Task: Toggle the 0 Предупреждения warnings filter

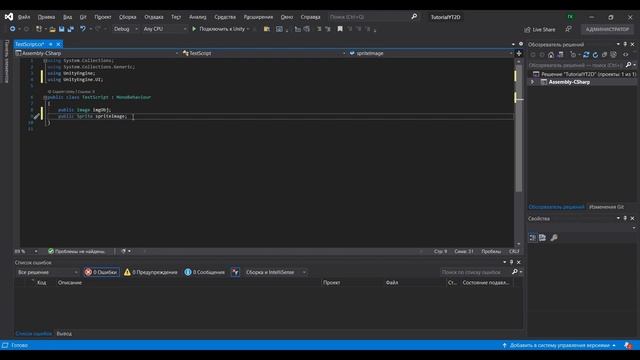Action: pos(151,272)
